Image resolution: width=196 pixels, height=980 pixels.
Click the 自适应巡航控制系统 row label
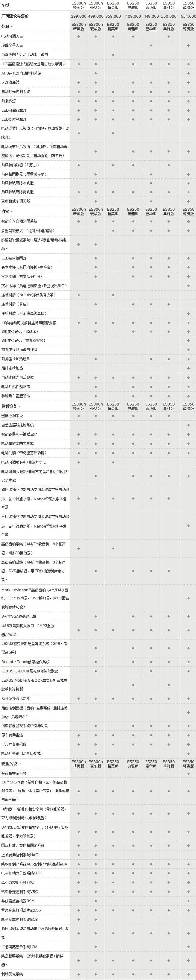pyautogui.click(x=17, y=425)
